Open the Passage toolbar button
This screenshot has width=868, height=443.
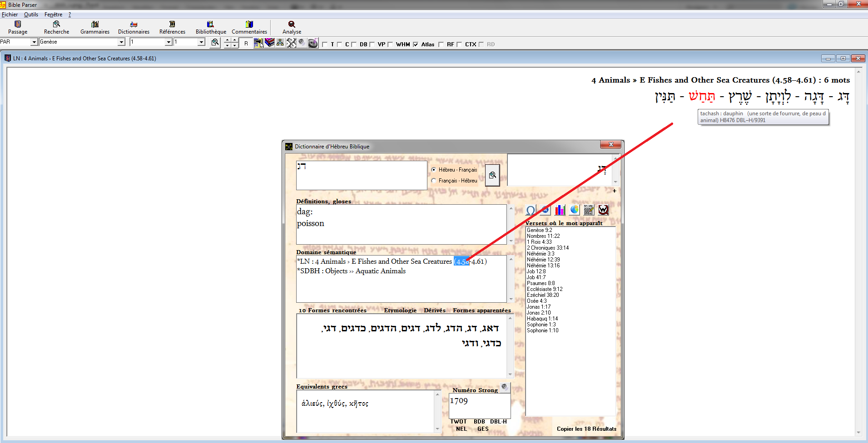tap(18, 27)
